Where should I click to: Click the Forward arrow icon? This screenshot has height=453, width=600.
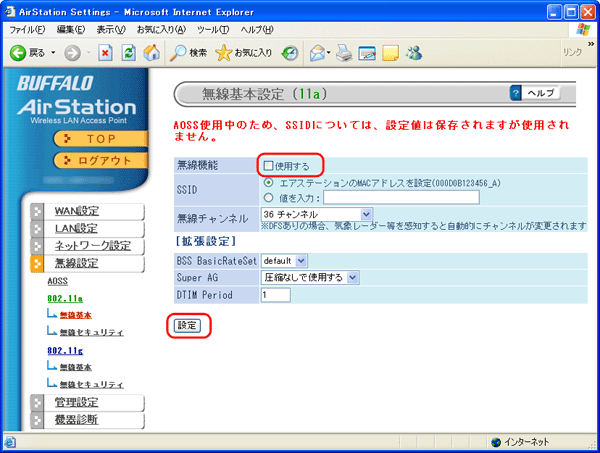pyautogui.click(x=72, y=53)
